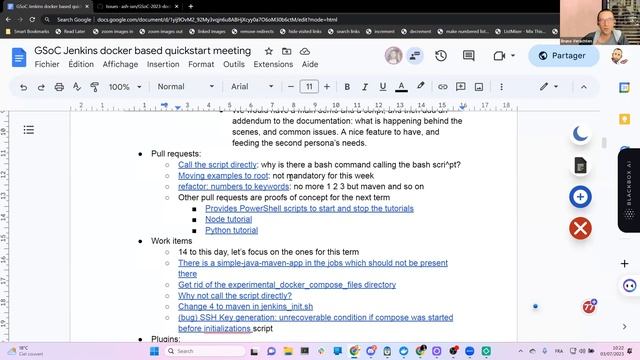Star the document

coord(269,51)
